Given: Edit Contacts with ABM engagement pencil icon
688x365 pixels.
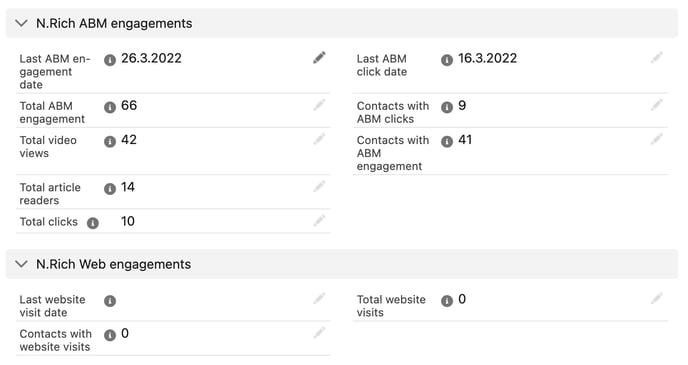Looking at the screenshot, I should pos(656,139).
